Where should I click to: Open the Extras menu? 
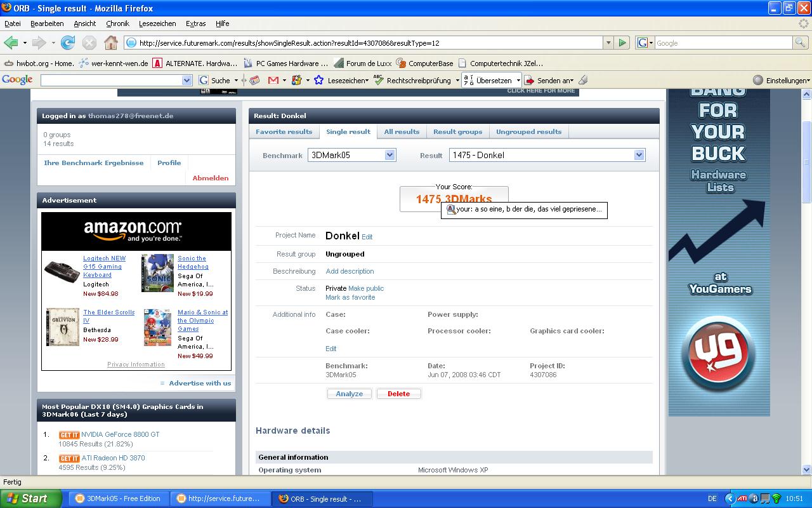pyautogui.click(x=195, y=23)
